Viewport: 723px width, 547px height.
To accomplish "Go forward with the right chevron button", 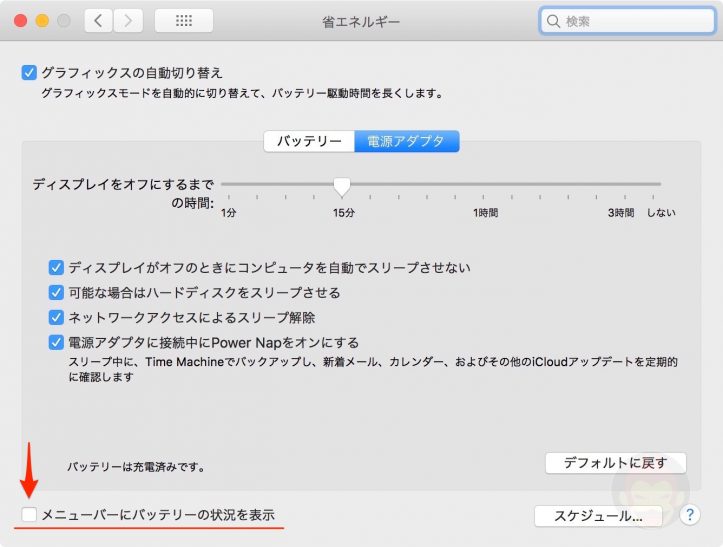I will (x=128, y=21).
